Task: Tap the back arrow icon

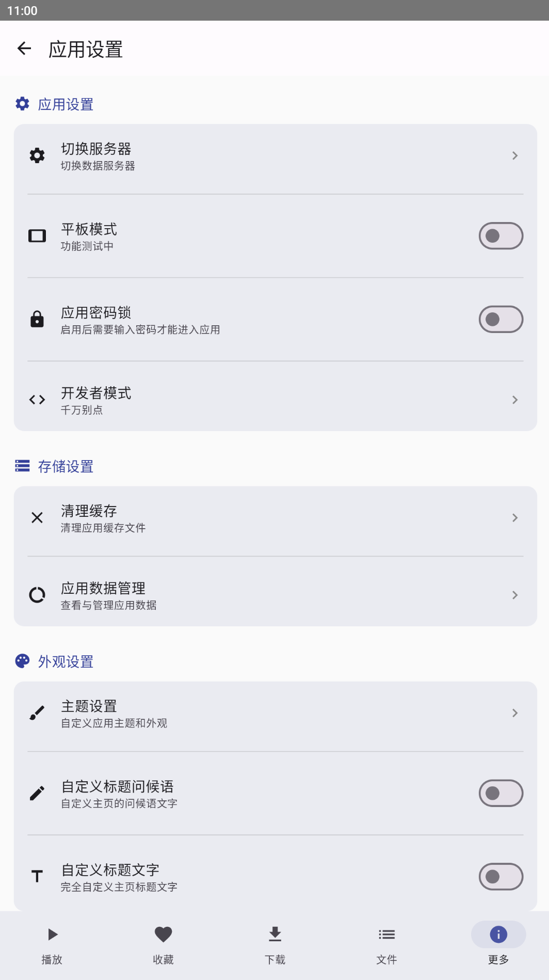Action: click(24, 49)
